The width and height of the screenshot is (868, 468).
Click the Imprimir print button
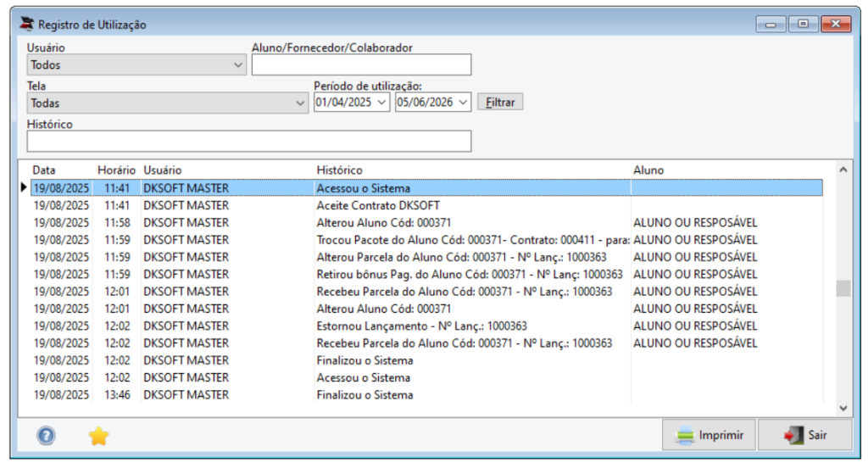(709, 435)
